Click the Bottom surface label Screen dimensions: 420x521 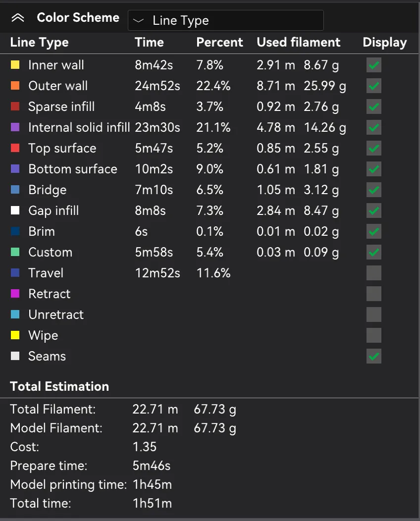click(72, 169)
